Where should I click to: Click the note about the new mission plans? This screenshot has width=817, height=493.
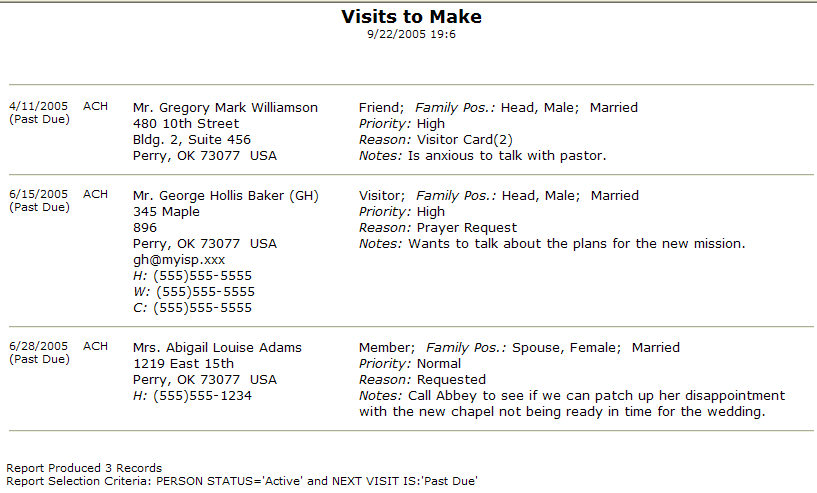click(552, 244)
